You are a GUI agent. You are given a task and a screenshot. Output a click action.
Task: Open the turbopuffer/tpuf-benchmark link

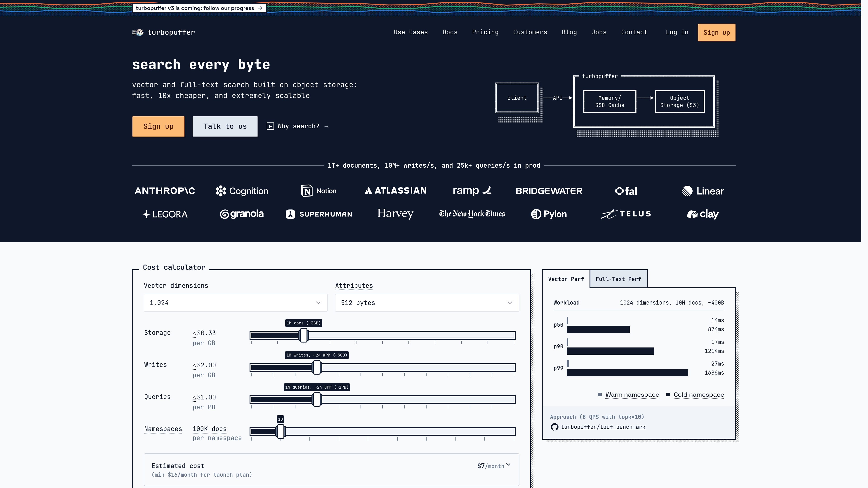[x=603, y=427]
